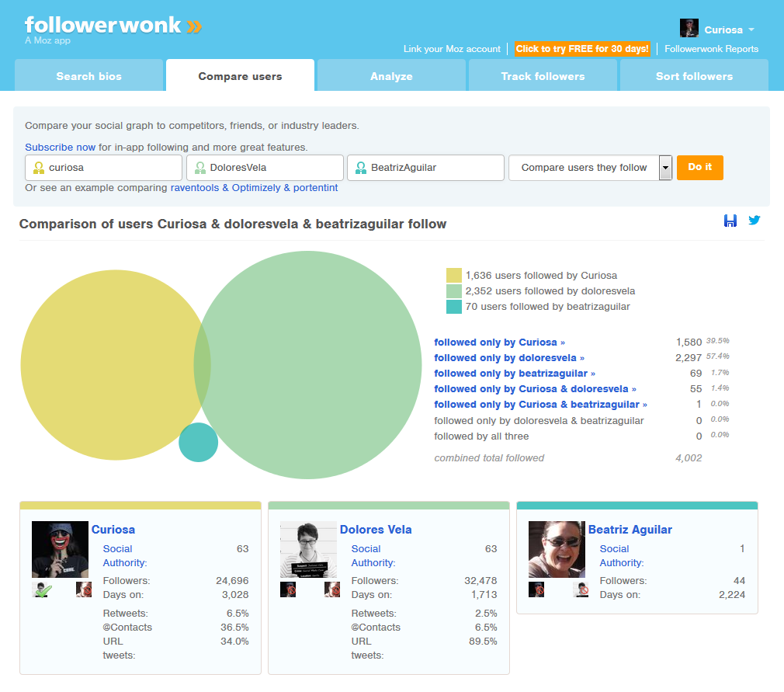The image size is (784, 692).
Task: Switch to the Track followers tab
Action: [x=542, y=76]
